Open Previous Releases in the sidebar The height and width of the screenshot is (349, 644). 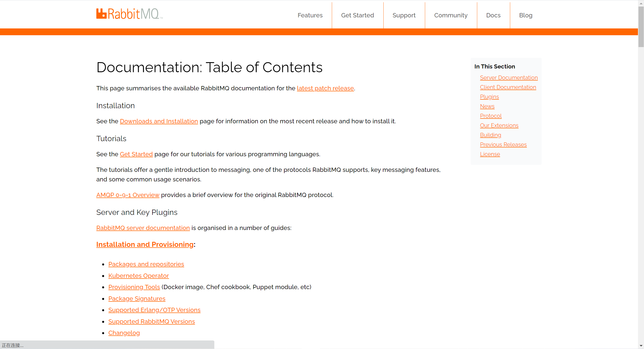tap(503, 145)
